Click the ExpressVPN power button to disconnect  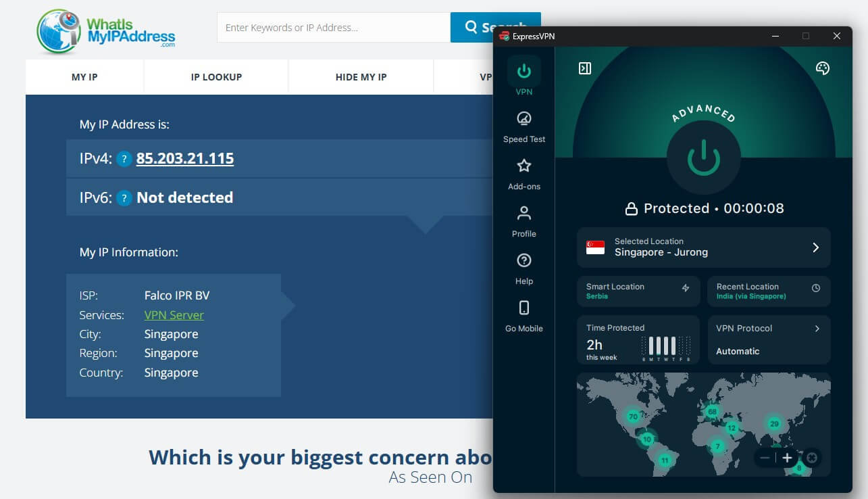click(x=703, y=158)
